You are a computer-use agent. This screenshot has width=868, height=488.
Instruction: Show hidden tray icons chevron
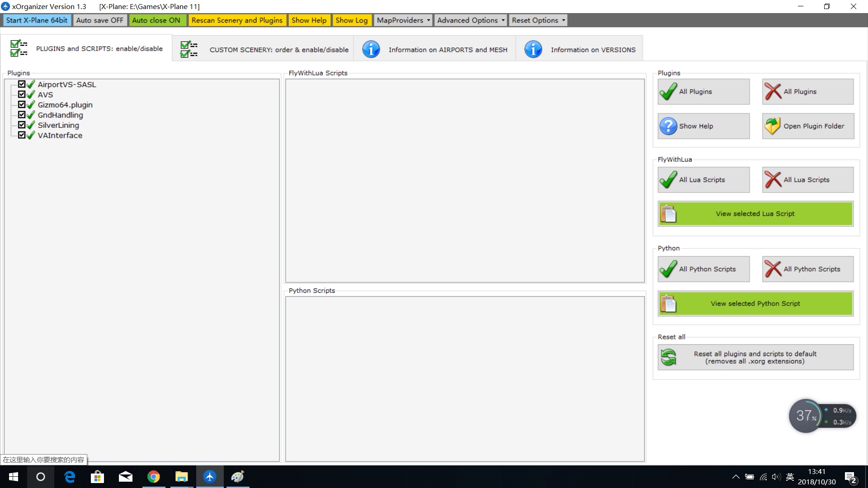pyautogui.click(x=736, y=477)
